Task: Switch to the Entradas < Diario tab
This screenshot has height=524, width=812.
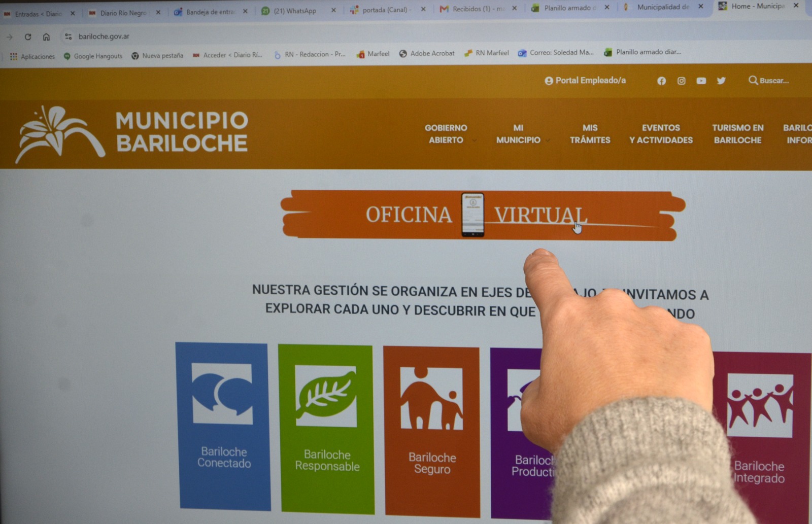Action: [38, 14]
